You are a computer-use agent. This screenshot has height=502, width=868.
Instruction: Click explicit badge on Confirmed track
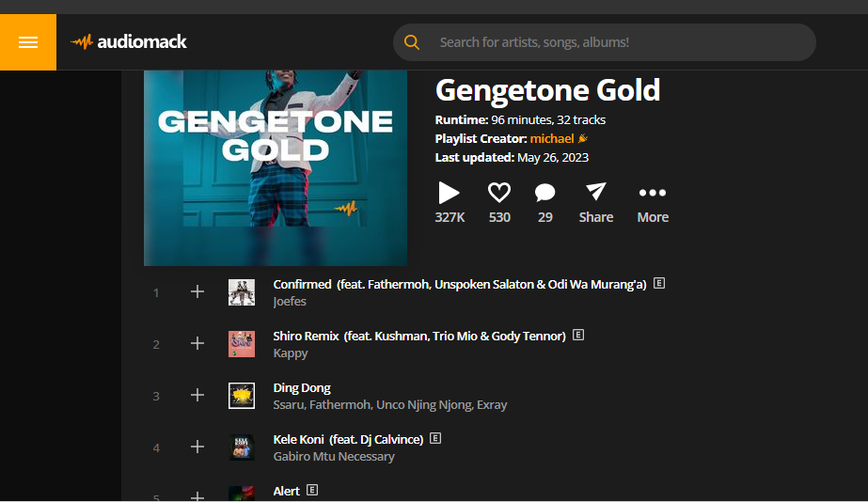click(658, 283)
